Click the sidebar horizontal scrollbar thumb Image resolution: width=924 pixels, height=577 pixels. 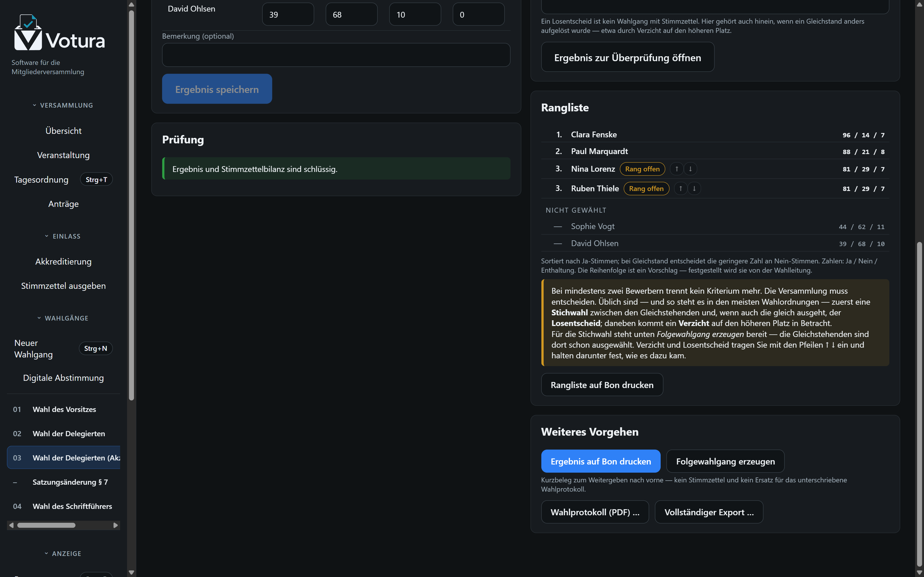tap(46, 525)
